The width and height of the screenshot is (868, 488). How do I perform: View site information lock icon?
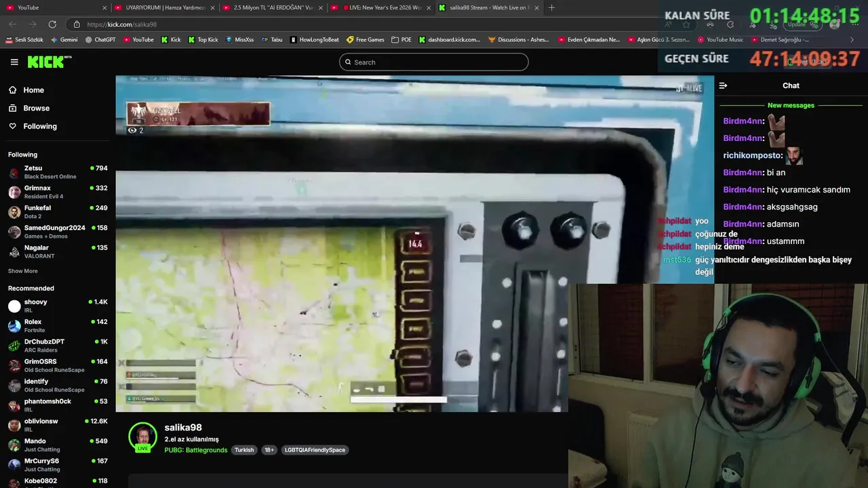(77, 24)
